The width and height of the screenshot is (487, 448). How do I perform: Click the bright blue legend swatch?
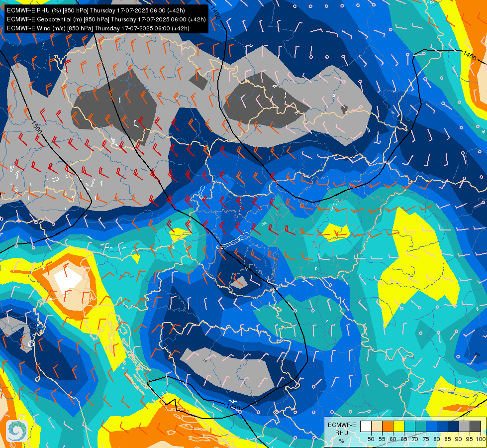pos(432,426)
